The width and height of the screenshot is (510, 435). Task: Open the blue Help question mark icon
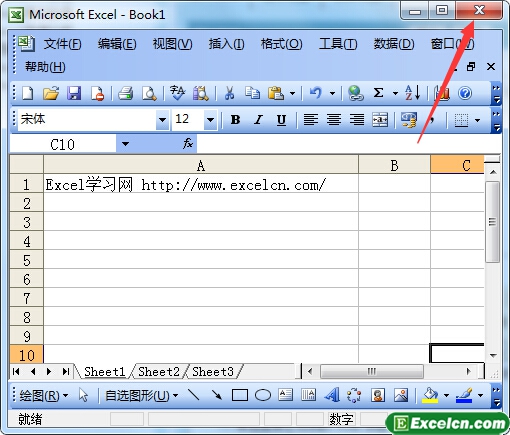(465, 93)
